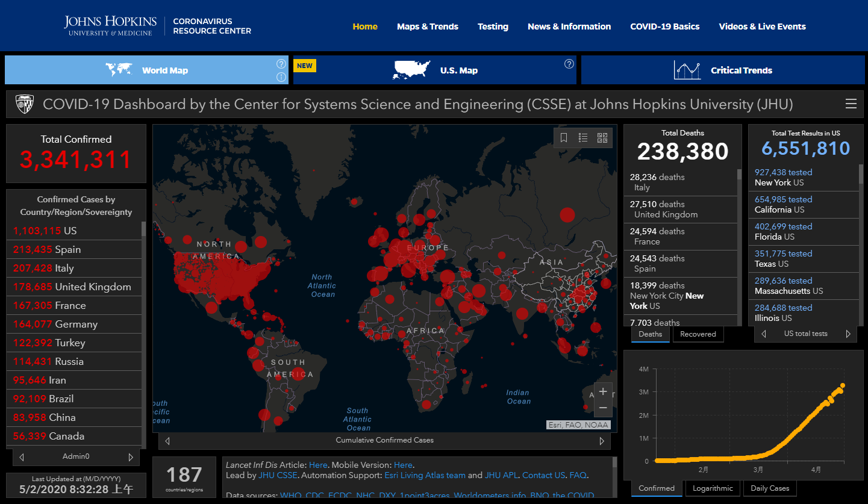Viewport: 868px width, 504px height.
Task: Open the Home nav item
Action: 365,26
